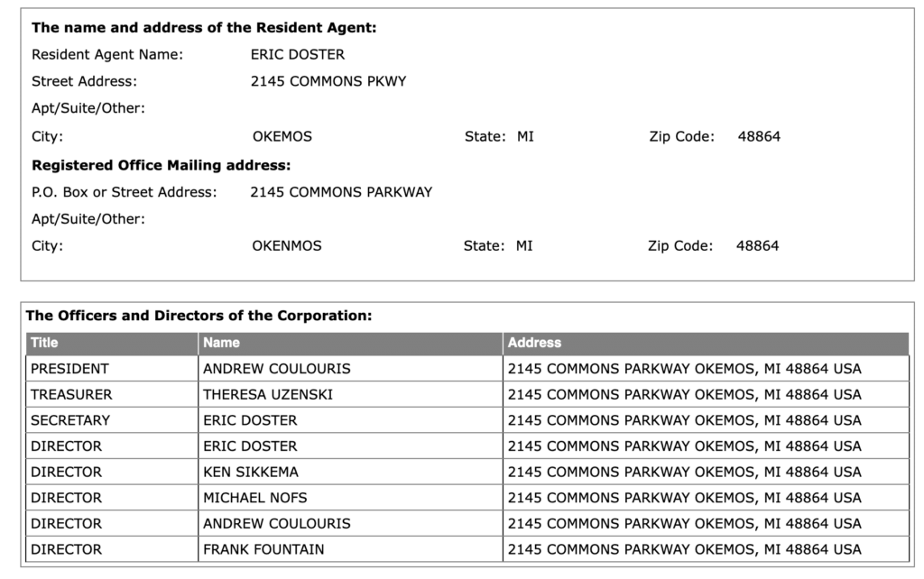Select the mailing address 2145 COMMONS PARKWAY
The height and width of the screenshot is (579, 924).
341,192
